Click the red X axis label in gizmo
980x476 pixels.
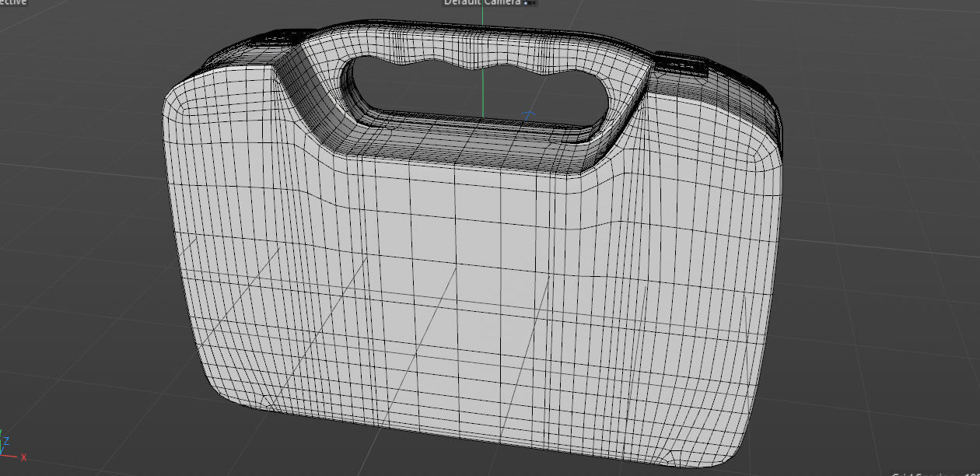[x=24, y=457]
